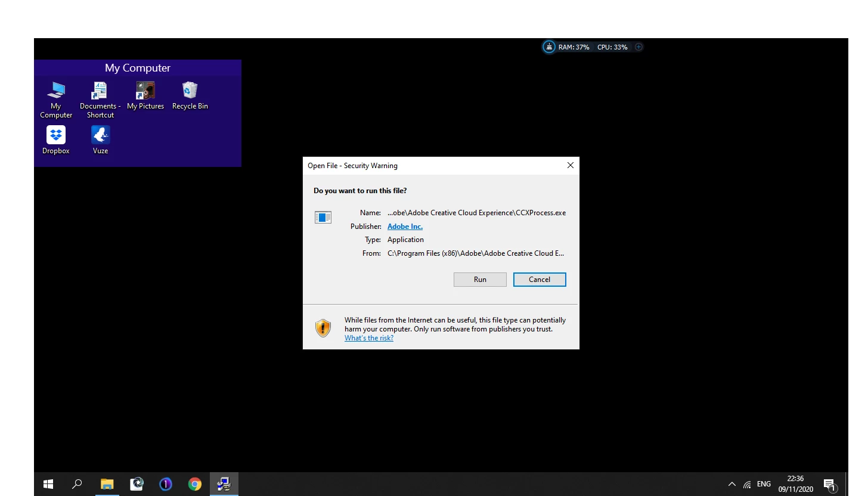Click the active security warning taskbar icon
The image size is (868, 496).
click(x=224, y=484)
